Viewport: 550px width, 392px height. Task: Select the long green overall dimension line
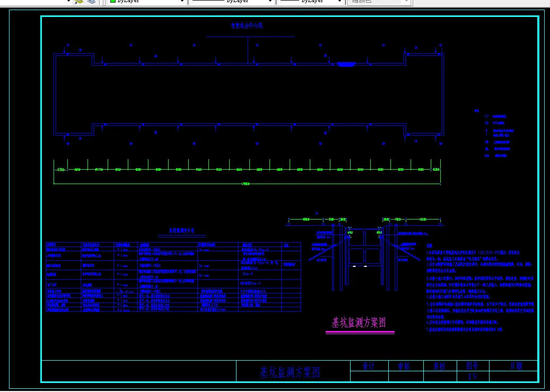click(247, 183)
